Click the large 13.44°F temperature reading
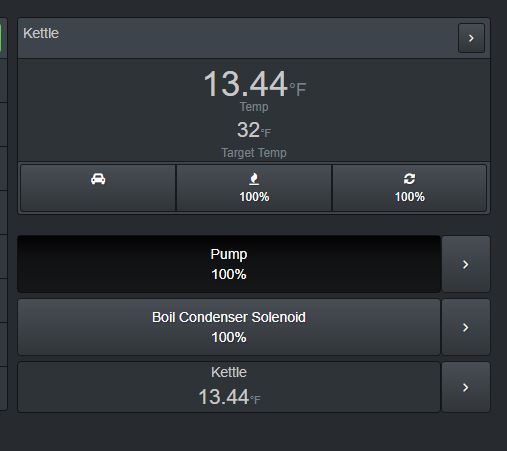The height and width of the screenshot is (451, 507). pyautogui.click(x=255, y=83)
